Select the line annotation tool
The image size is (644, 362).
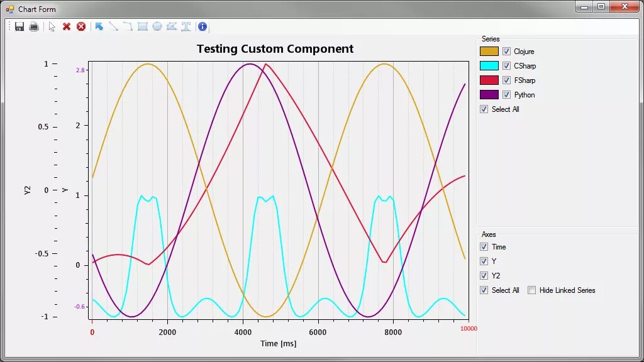(114, 26)
